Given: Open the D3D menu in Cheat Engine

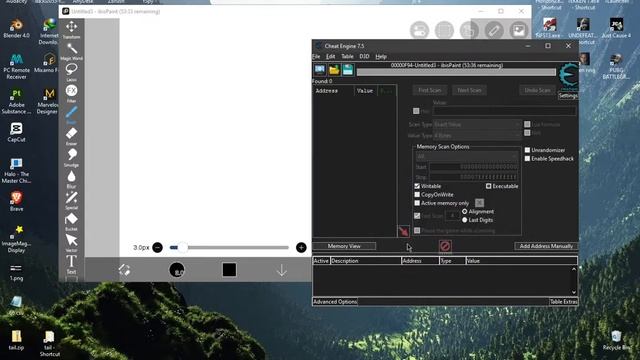Looking at the screenshot, I should [x=364, y=56].
